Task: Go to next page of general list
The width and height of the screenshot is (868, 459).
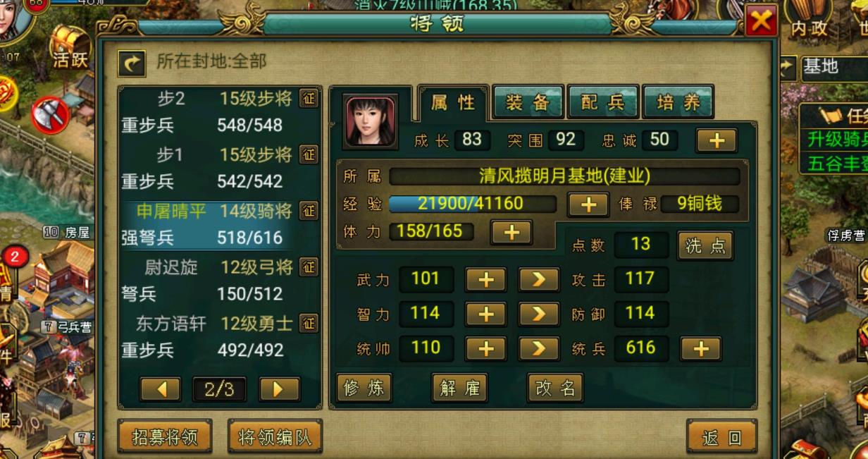Action: pos(279,389)
